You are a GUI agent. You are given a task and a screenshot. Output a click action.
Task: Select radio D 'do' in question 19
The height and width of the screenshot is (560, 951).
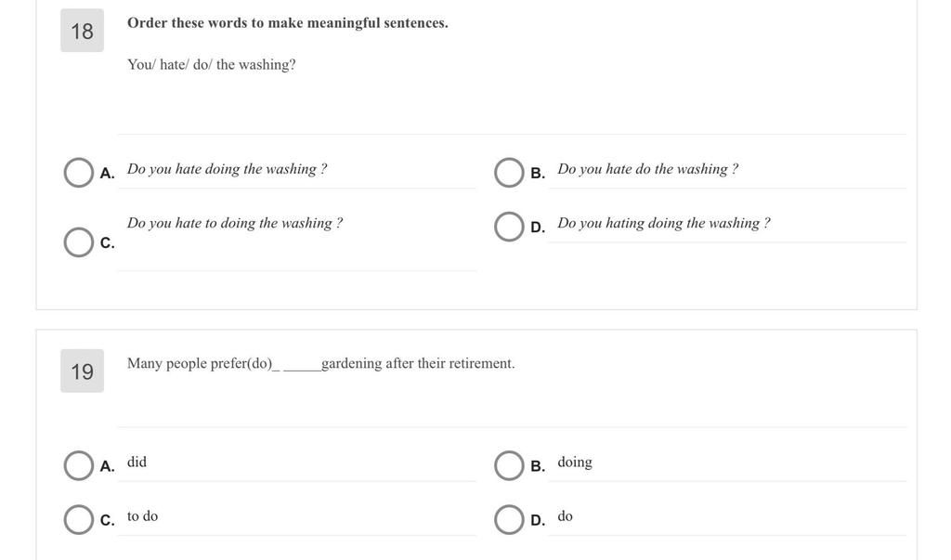[509, 519]
